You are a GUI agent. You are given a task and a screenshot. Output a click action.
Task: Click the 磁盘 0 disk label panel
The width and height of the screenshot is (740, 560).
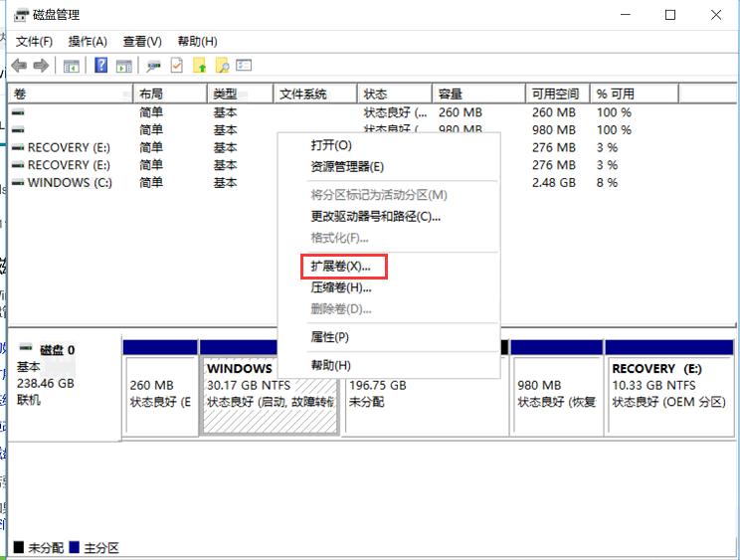pos(65,387)
